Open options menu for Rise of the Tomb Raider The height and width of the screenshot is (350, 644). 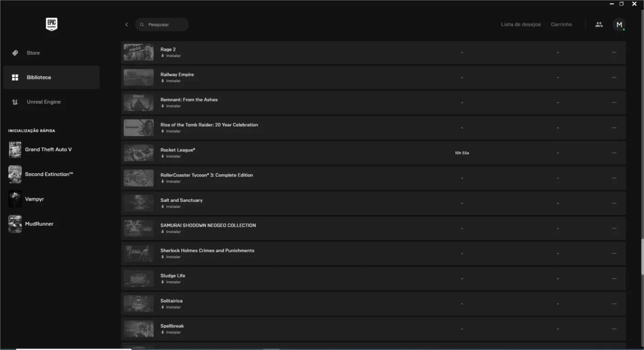pyautogui.click(x=614, y=128)
